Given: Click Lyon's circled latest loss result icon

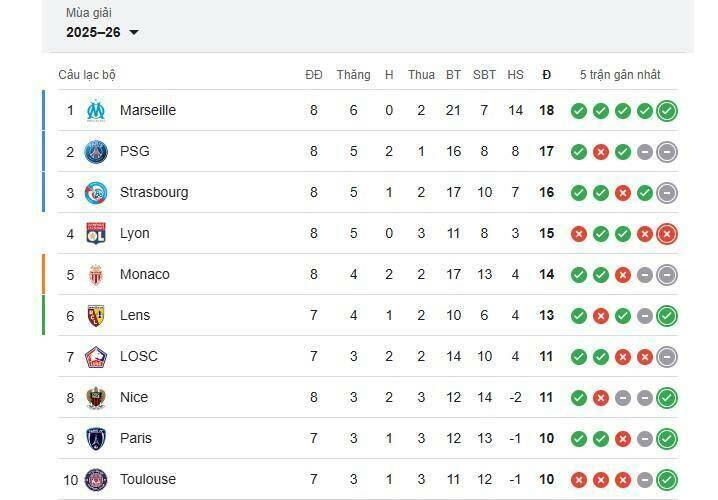Looking at the screenshot, I should pyautogui.click(x=667, y=234).
